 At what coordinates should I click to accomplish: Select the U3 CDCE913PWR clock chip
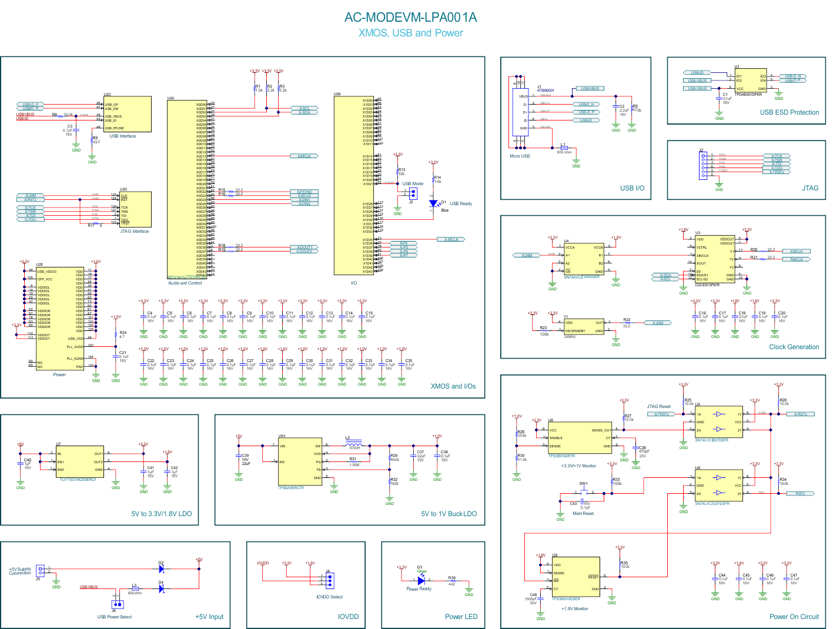point(715,259)
